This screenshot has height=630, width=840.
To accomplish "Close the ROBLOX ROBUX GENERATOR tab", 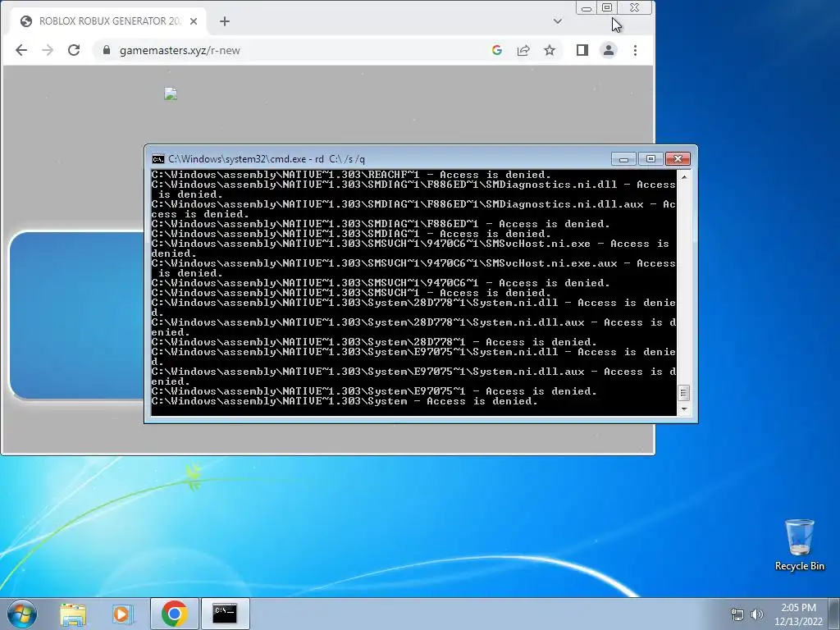I will [x=194, y=21].
